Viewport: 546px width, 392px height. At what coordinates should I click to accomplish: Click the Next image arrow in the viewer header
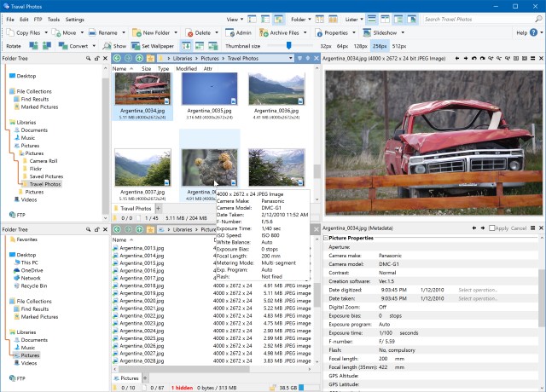(x=466, y=59)
